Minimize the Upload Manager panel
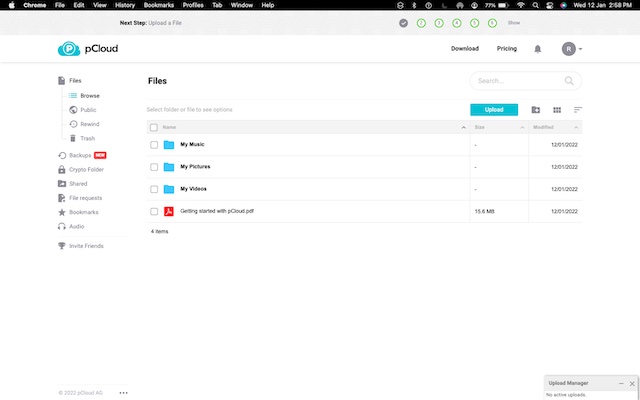Screen dimensions: 640x400 tap(621, 384)
